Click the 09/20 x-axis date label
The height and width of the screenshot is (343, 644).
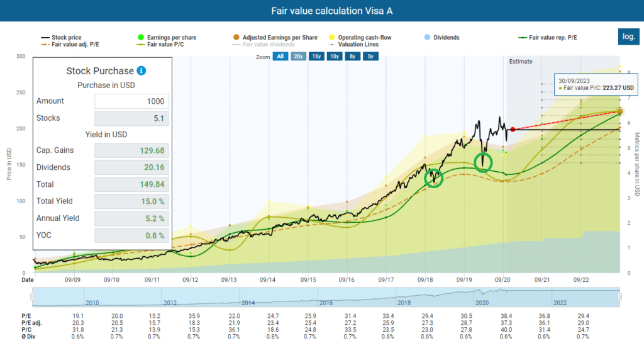coord(502,279)
